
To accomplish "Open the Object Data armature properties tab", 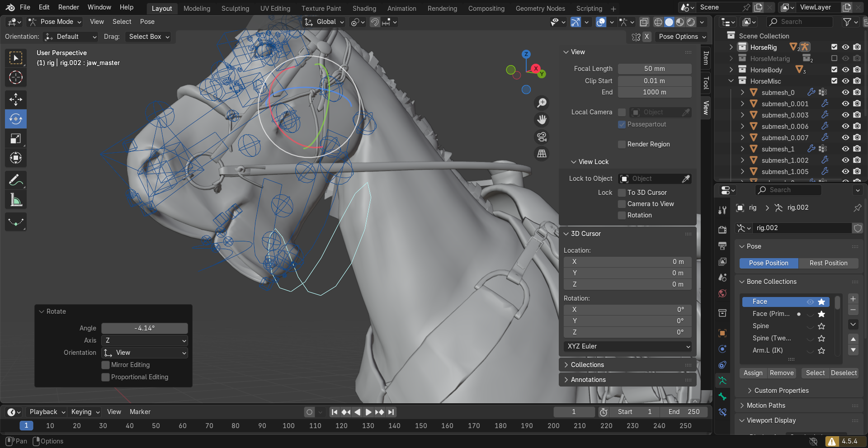I will point(722,381).
